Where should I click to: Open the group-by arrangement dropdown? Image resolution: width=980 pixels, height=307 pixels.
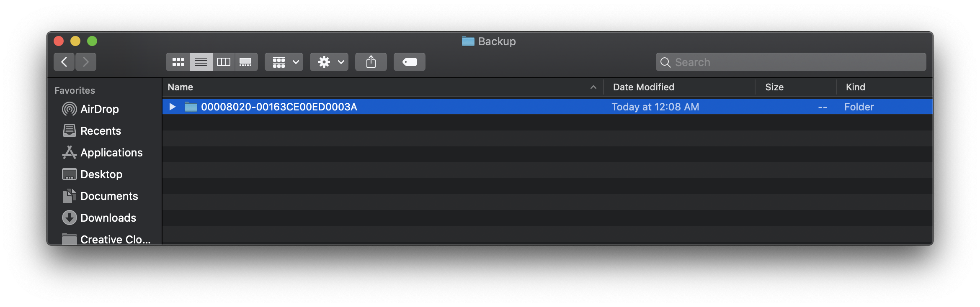coord(284,62)
